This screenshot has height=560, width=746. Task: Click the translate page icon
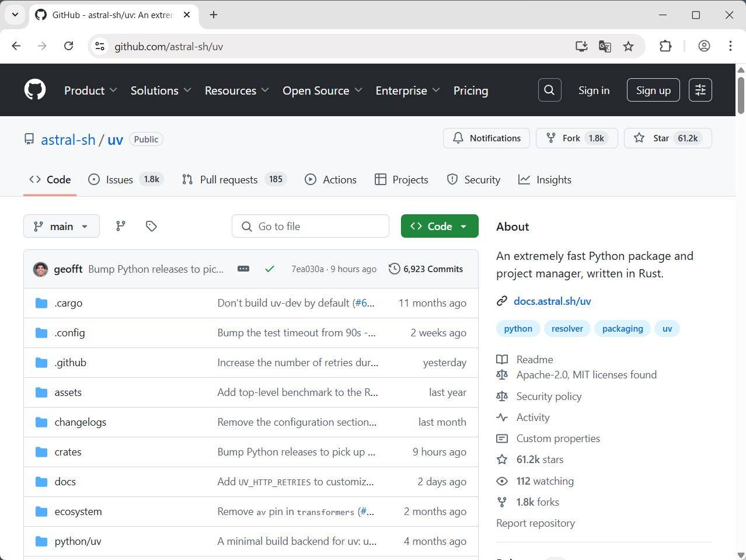click(x=605, y=46)
